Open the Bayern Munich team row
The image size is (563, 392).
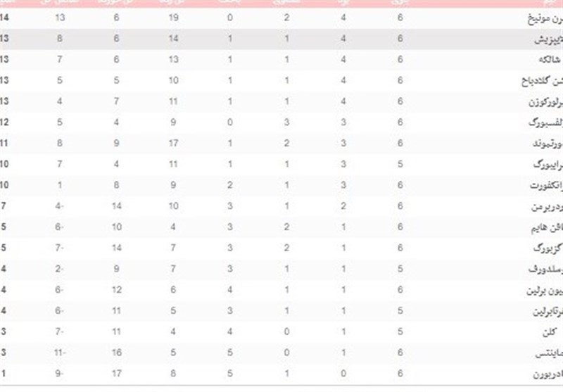(281, 18)
